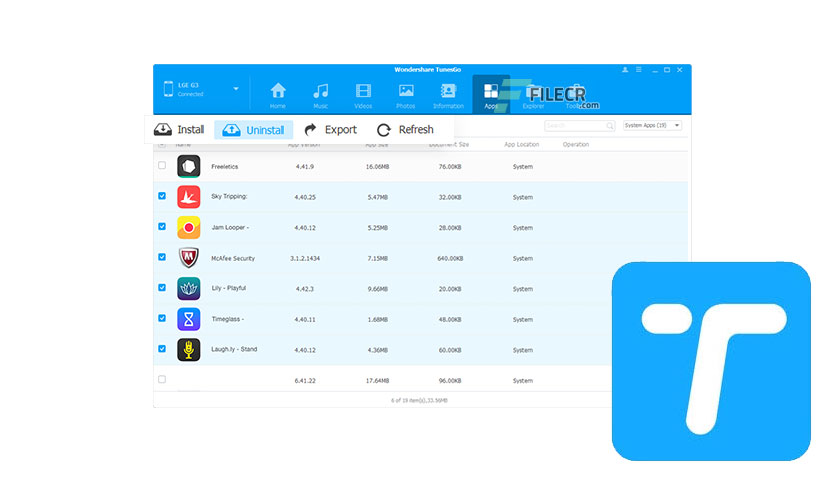836x484 pixels.
Task: Click the Operation column header
Action: click(576, 144)
